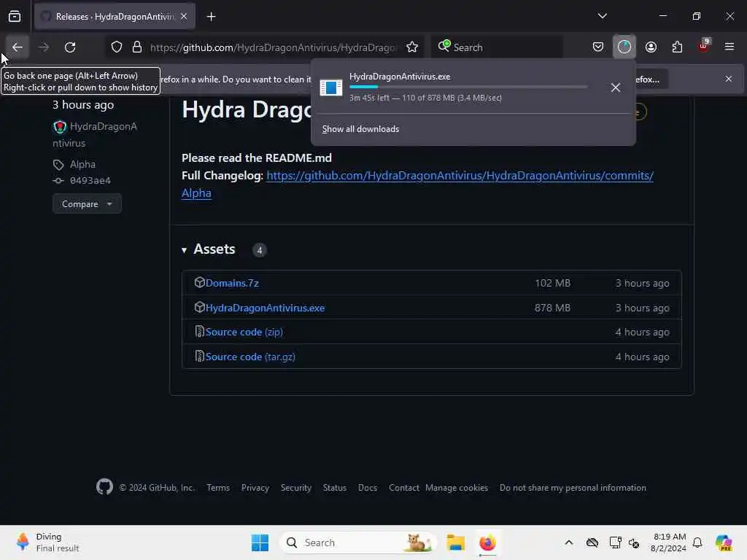
Task: Open the Alpha tag link
Action: coord(82,164)
